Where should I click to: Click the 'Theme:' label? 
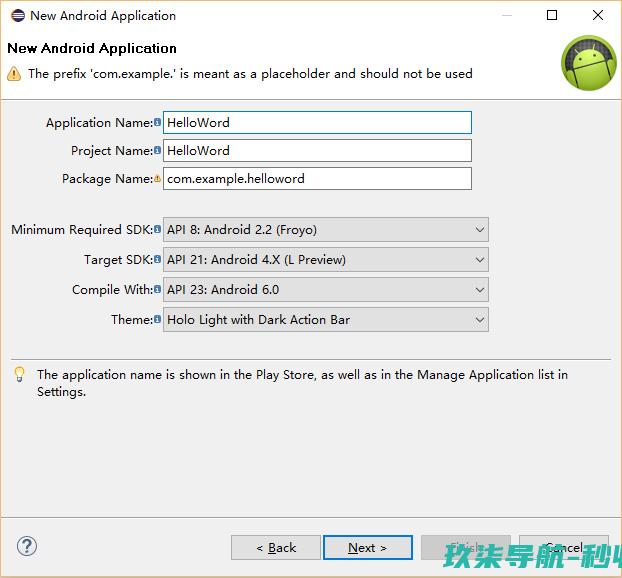[x=132, y=320]
